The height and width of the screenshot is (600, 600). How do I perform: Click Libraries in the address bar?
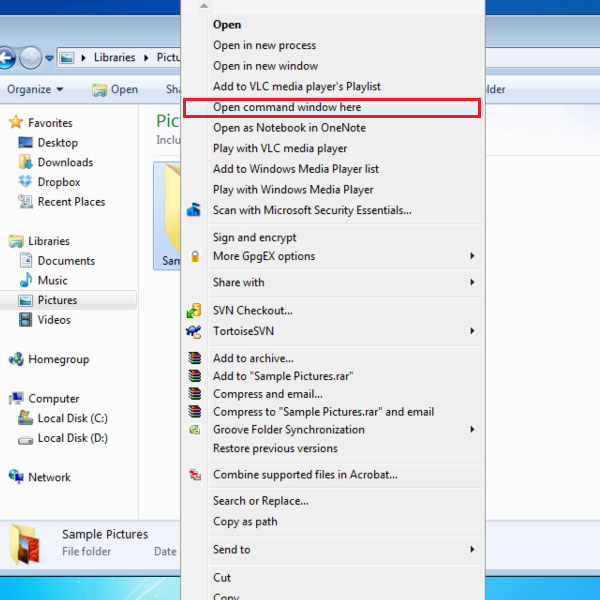click(x=114, y=57)
